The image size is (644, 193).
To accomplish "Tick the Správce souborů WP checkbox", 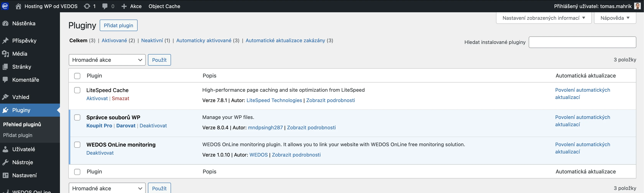I will (x=77, y=117).
